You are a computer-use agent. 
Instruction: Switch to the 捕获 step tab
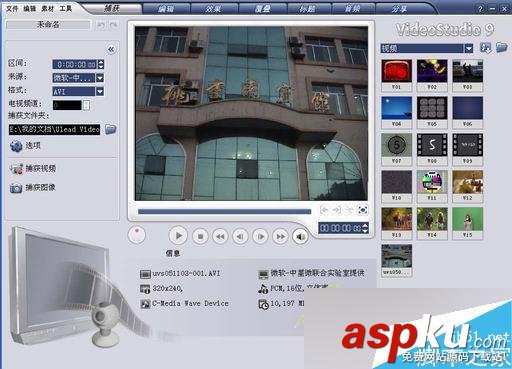click(112, 8)
